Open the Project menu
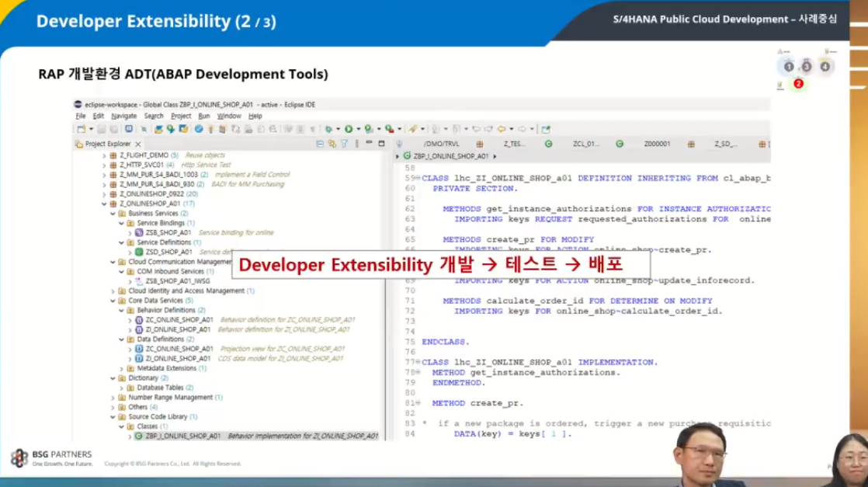This screenshot has width=868, height=487. pos(180,116)
